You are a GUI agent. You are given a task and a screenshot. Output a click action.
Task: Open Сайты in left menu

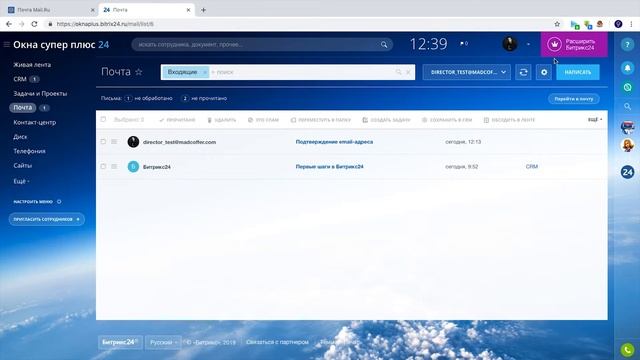click(22, 165)
